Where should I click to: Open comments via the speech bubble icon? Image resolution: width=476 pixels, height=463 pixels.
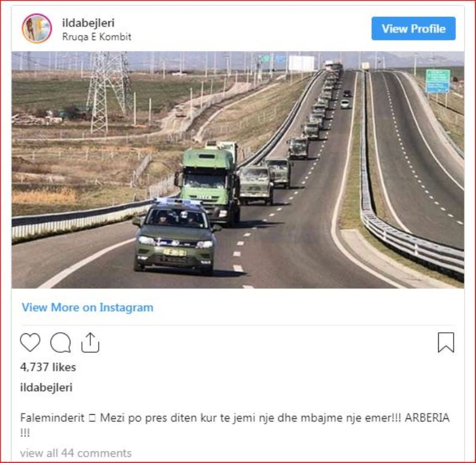point(61,342)
